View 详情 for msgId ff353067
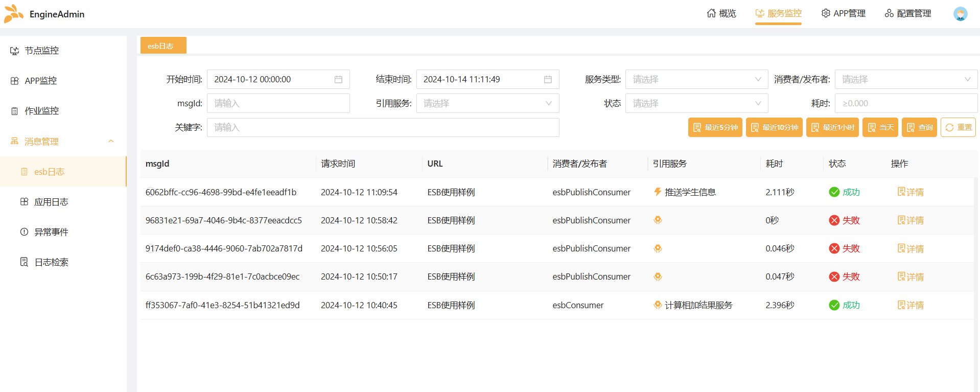 click(911, 305)
